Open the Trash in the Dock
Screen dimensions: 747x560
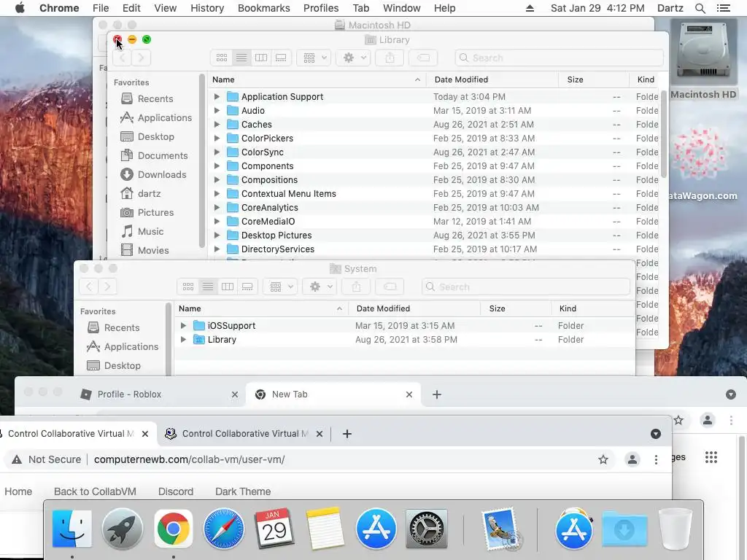(675, 529)
